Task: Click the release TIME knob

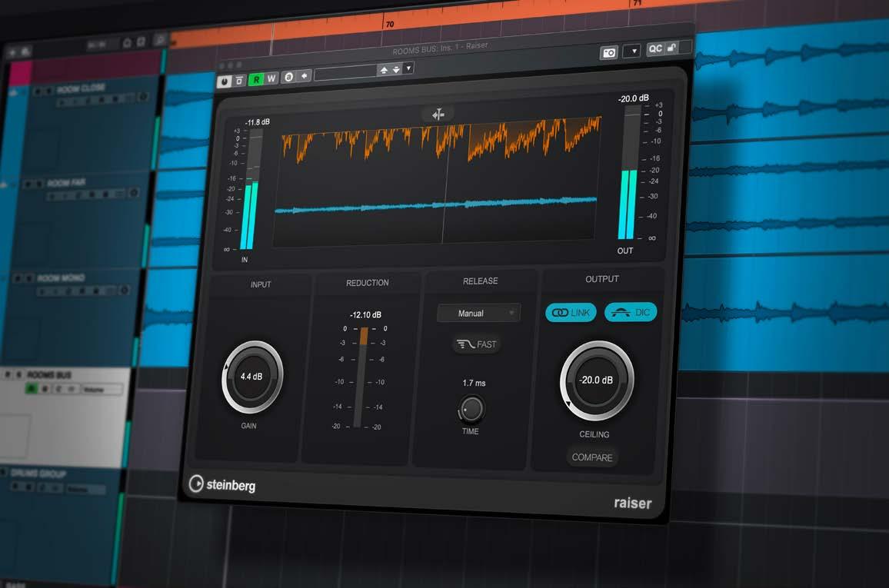Action: click(471, 408)
